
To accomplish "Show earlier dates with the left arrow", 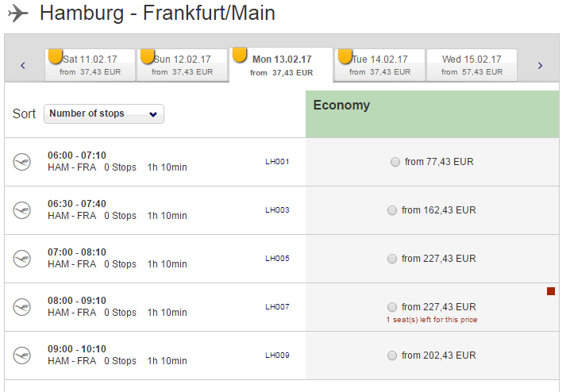I will coord(23,65).
